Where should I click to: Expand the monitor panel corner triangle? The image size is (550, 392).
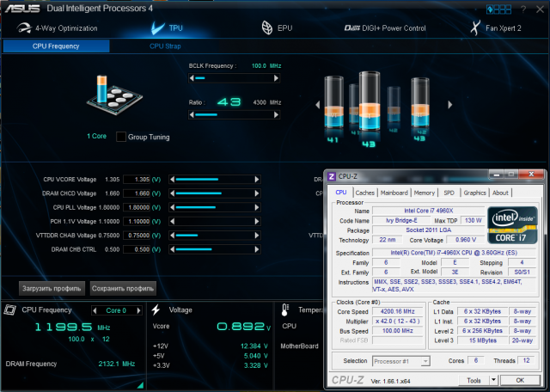140,385
